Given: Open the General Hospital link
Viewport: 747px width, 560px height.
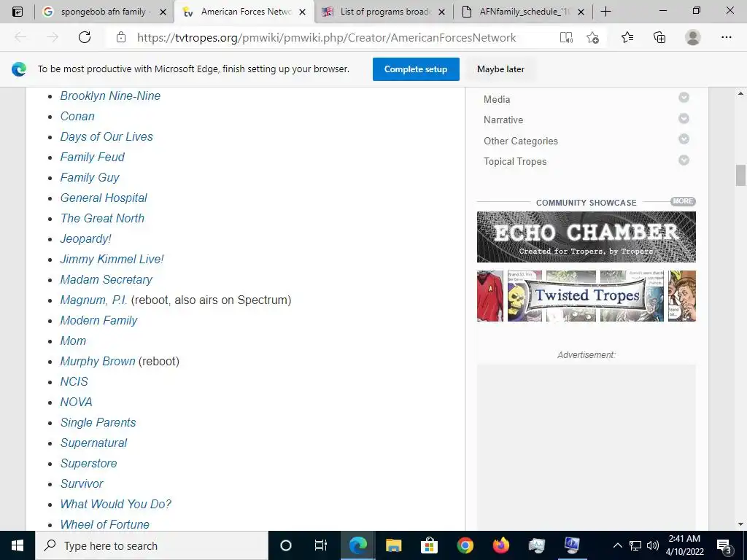Looking at the screenshot, I should point(104,198).
